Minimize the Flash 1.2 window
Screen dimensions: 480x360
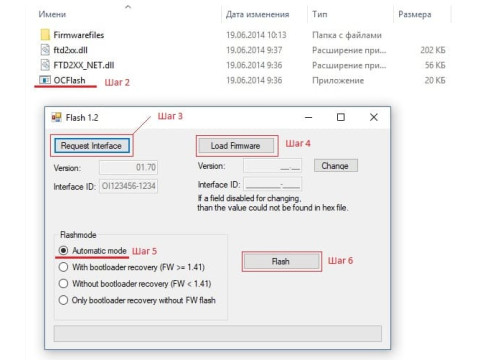309,117
